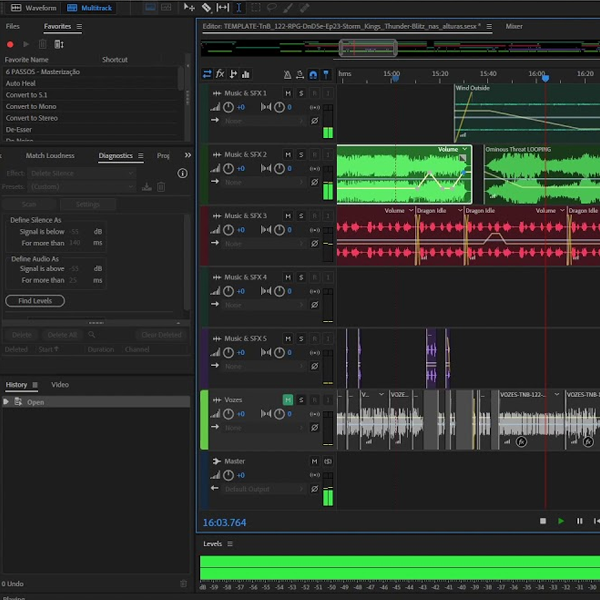Mute the Music & SFX 1 track
Screen dimensions: 600x600
point(288,93)
